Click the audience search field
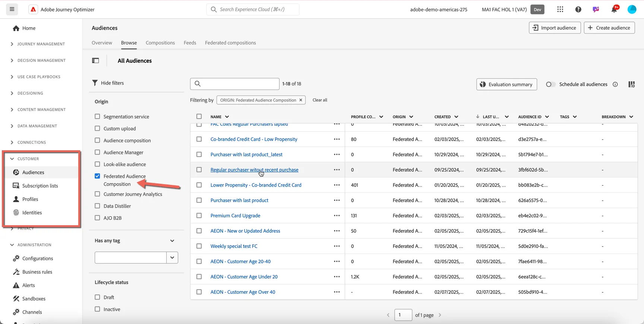The width and height of the screenshot is (644, 324). tap(235, 84)
